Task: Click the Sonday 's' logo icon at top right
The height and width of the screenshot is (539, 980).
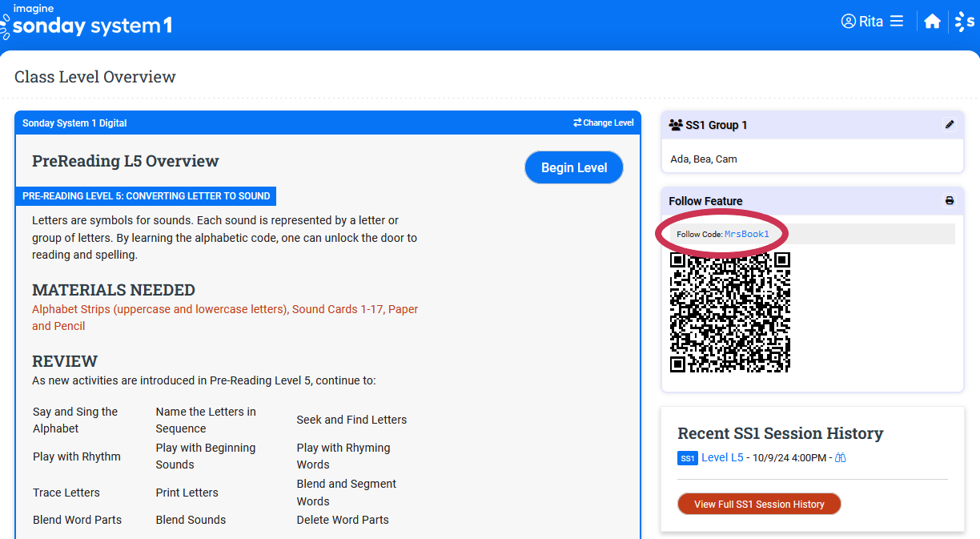Action: pos(965,22)
